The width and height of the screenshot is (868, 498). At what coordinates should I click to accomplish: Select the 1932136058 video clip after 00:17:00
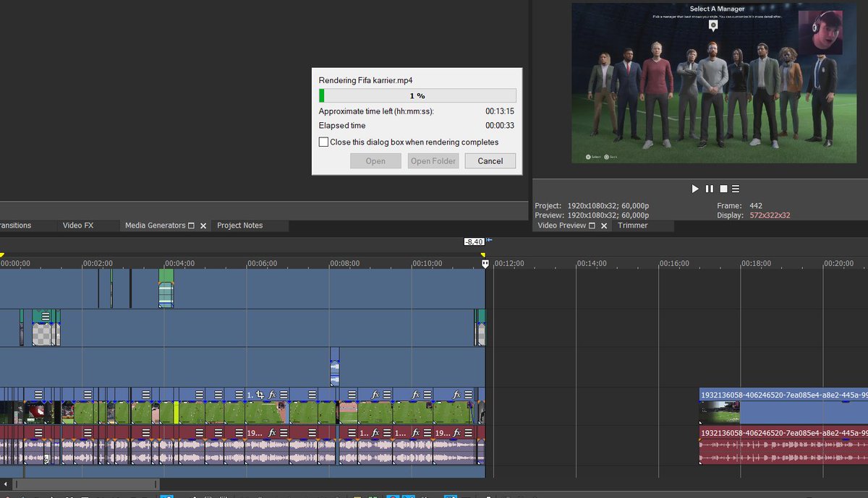[x=783, y=406]
